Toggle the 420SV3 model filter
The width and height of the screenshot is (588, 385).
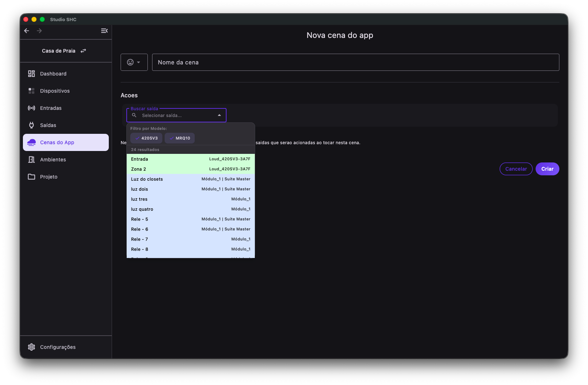[146, 138]
